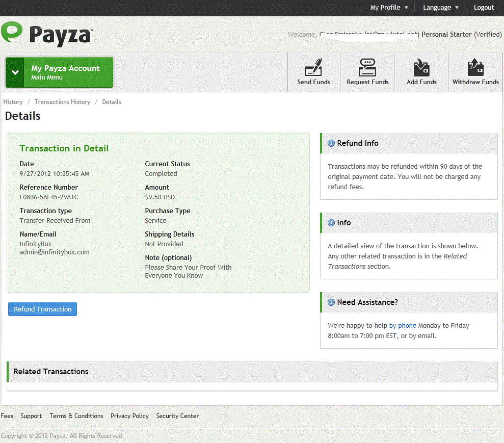504x443 pixels.
Task: Click the information icon beside Info heading
Action: [331, 223]
